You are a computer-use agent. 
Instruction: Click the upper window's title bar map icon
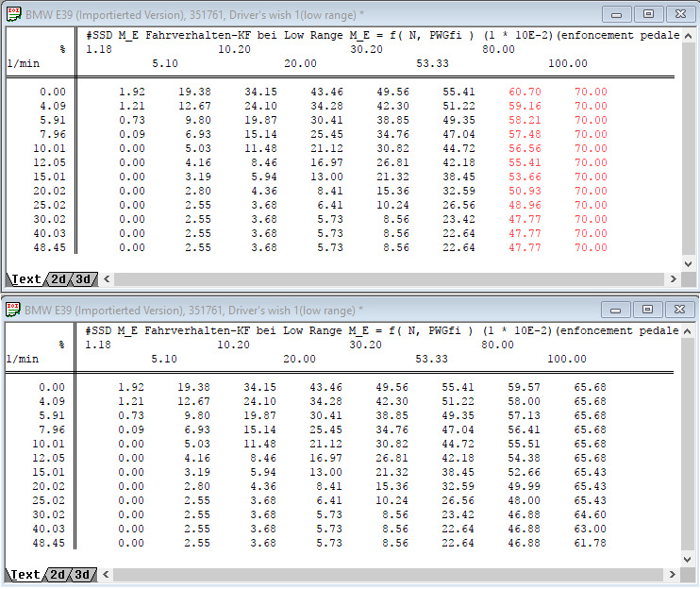pos(14,14)
